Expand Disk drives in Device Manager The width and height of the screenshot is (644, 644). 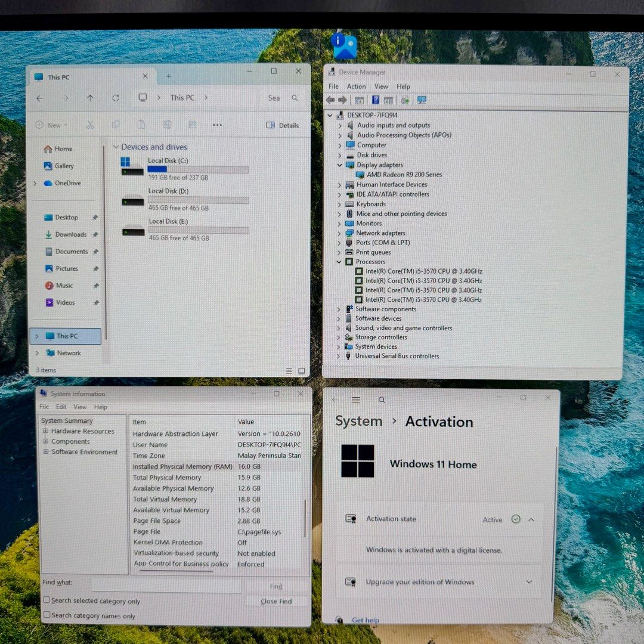point(340,155)
